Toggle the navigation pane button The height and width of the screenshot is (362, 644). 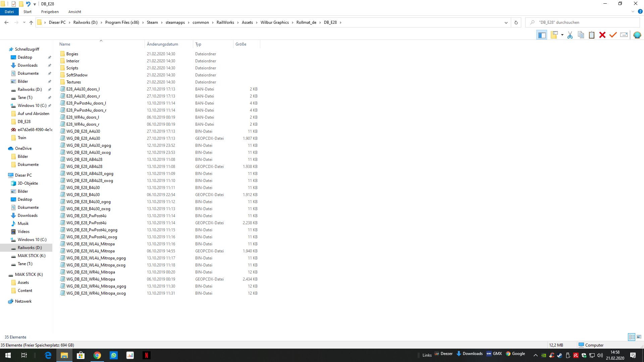pos(542,35)
